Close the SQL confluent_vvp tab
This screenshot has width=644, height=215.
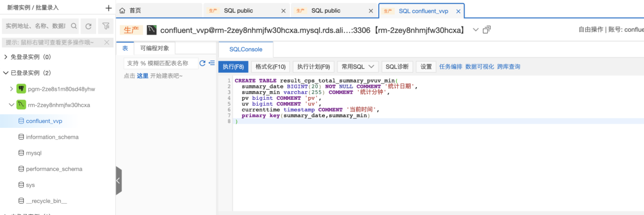[458, 11]
